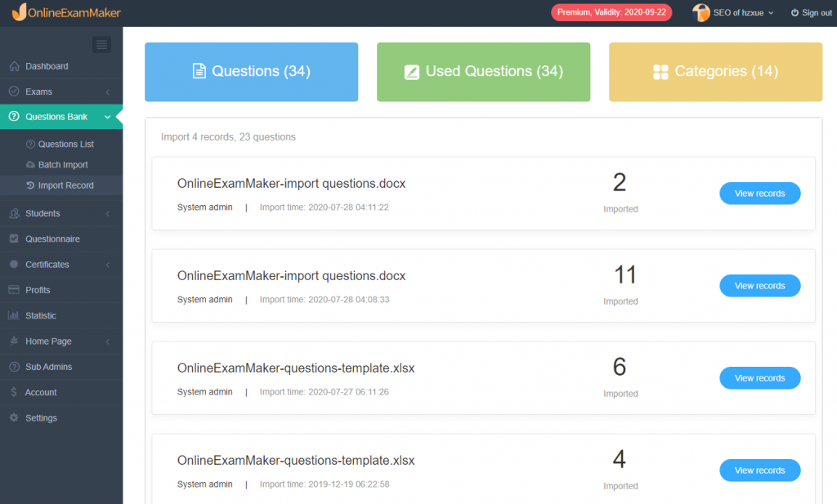
Task: Open the blue Questions (34) tile
Action: coord(251,72)
